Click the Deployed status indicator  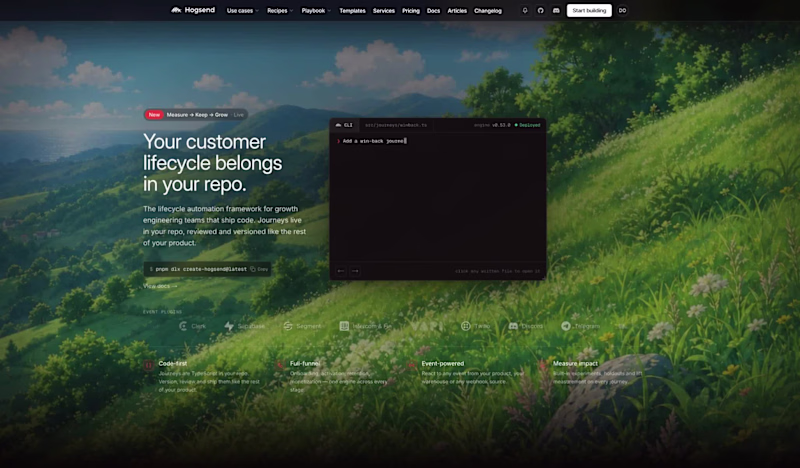coord(528,125)
